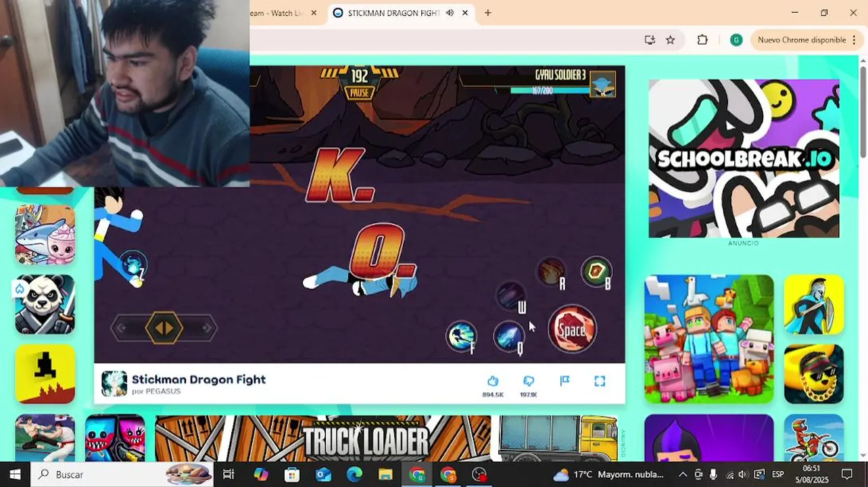This screenshot has width=868, height=487.
Task: Activate the B shield skill button
Action: (597, 272)
